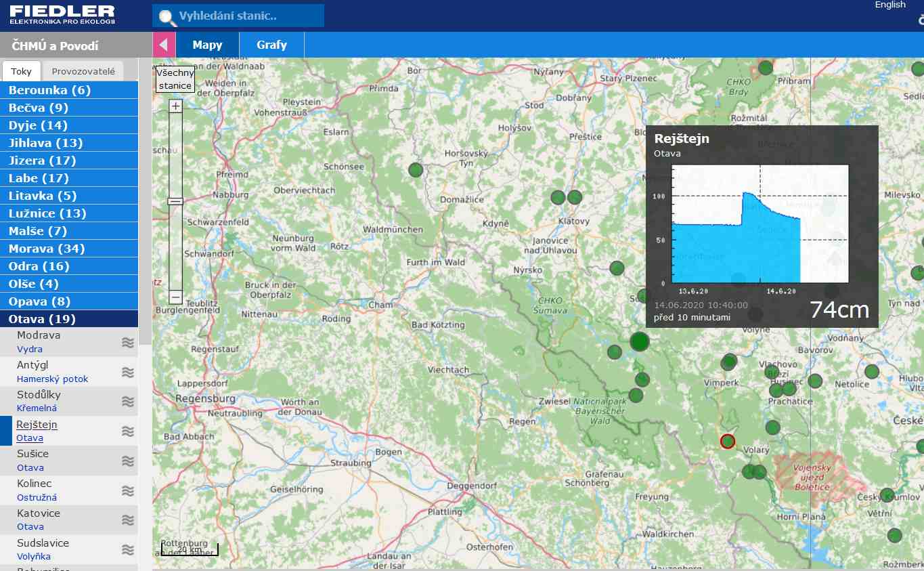Expand the Berounka (6) river group
924x571 pixels.
coord(49,90)
